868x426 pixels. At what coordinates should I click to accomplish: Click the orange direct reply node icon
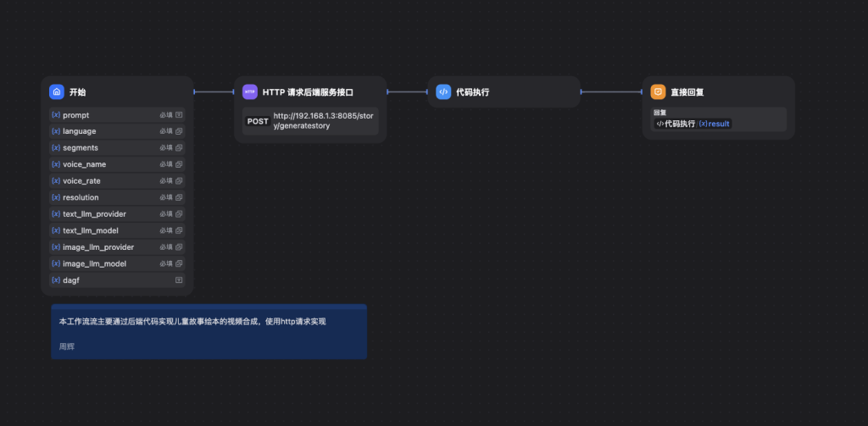coord(658,91)
